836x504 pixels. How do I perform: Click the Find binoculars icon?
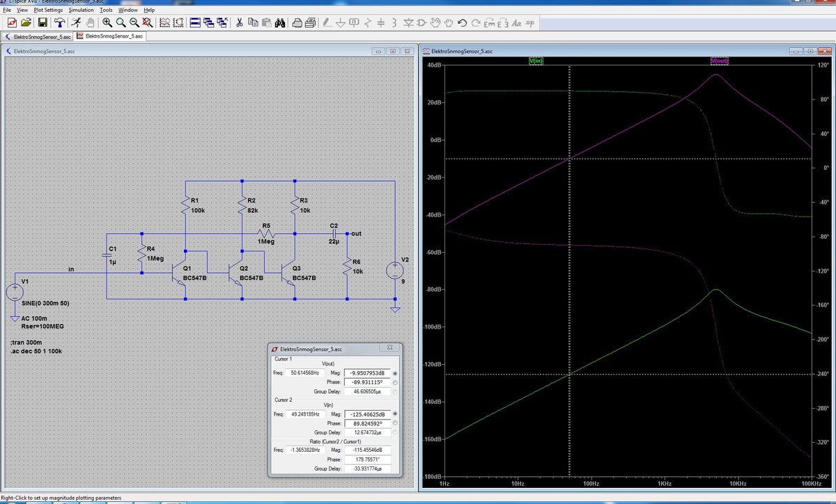click(280, 22)
